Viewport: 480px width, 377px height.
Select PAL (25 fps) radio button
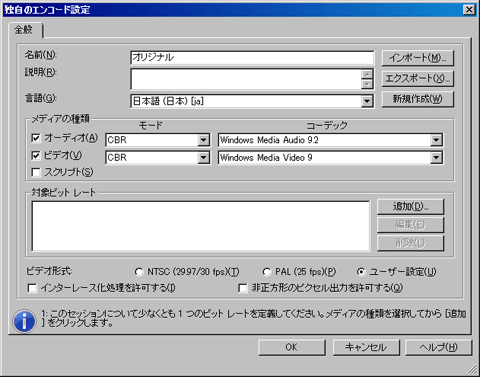click(x=266, y=272)
